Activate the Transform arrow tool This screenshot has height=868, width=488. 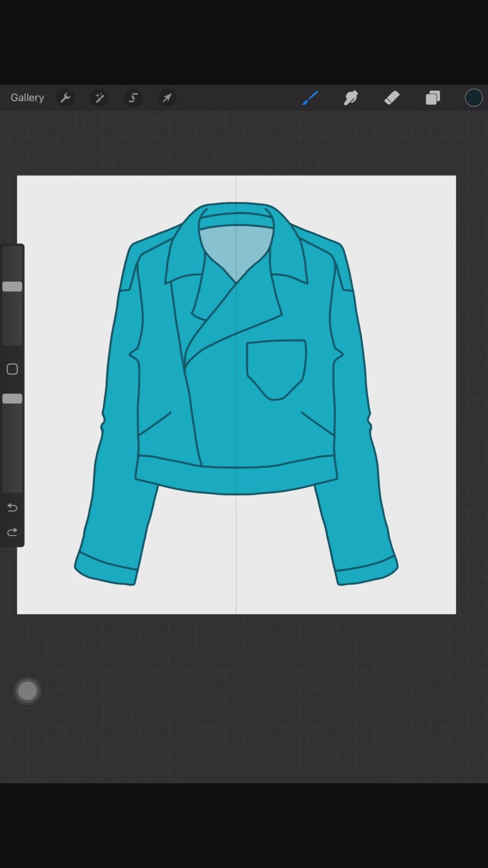click(167, 98)
